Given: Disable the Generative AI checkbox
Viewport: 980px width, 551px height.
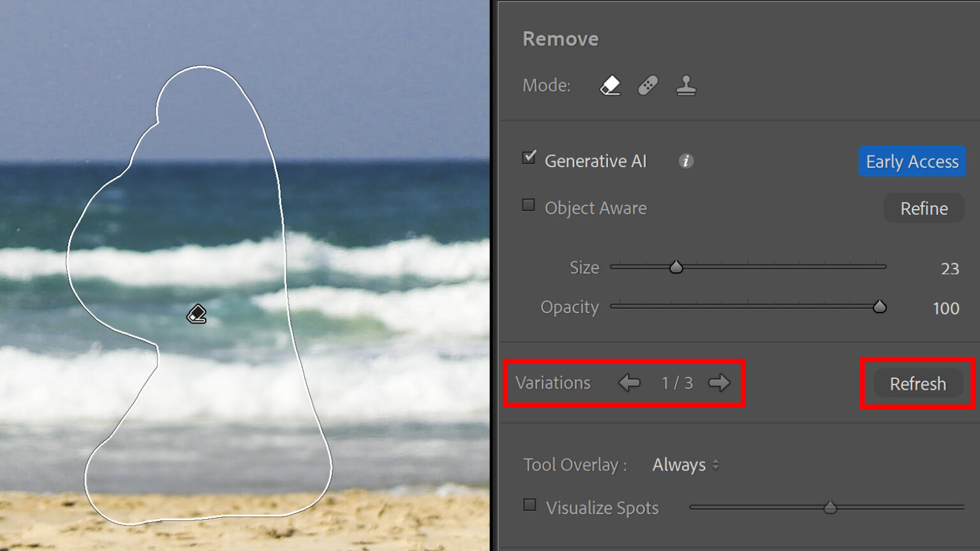Looking at the screenshot, I should (x=528, y=158).
